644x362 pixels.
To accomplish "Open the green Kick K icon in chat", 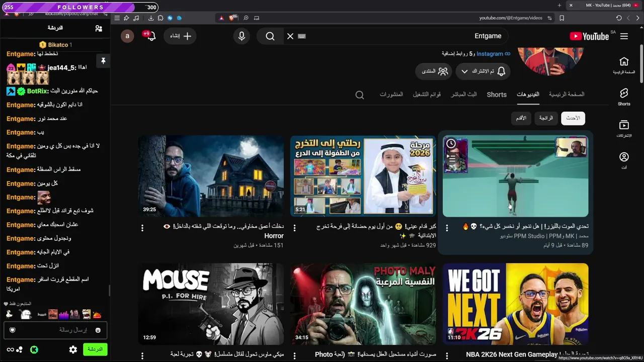I will (34, 349).
